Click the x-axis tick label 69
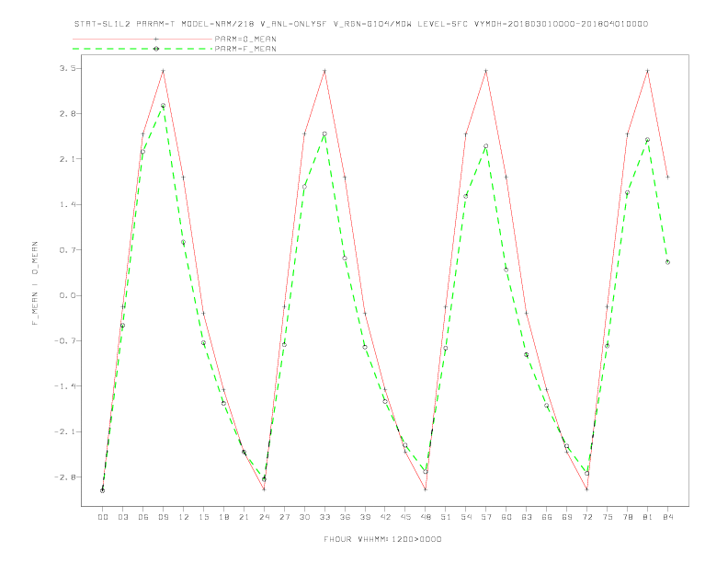Viewport: 728px width, 563px height. [x=567, y=517]
